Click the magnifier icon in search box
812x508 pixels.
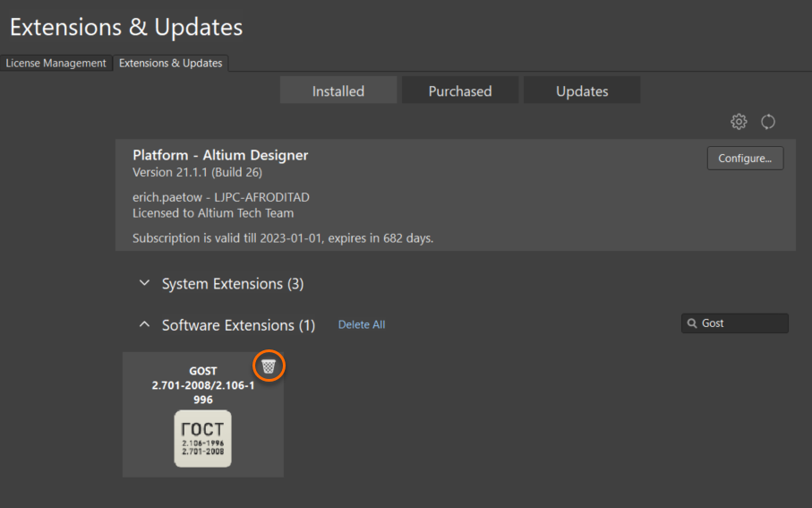[x=692, y=323]
